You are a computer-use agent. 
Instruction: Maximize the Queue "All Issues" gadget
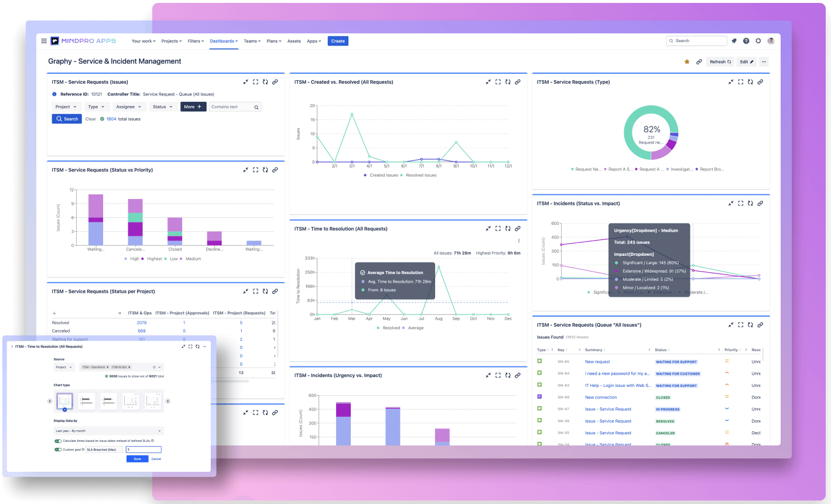[741, 324]
